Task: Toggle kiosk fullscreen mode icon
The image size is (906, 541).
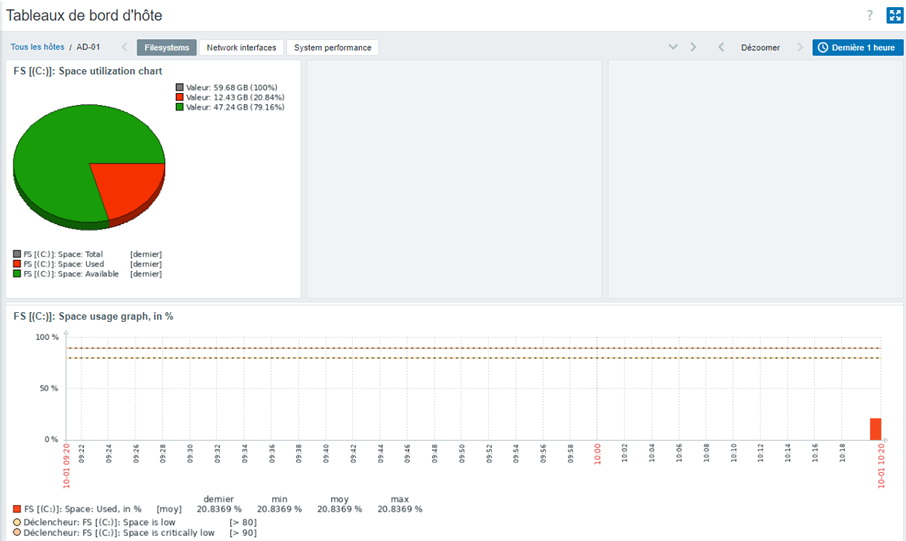Action: (894, 16)
